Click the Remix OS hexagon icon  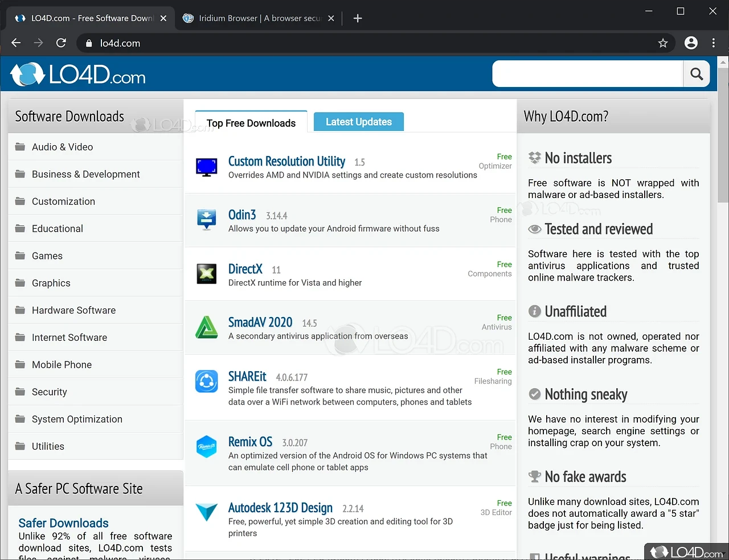click(x=206, y=447)
